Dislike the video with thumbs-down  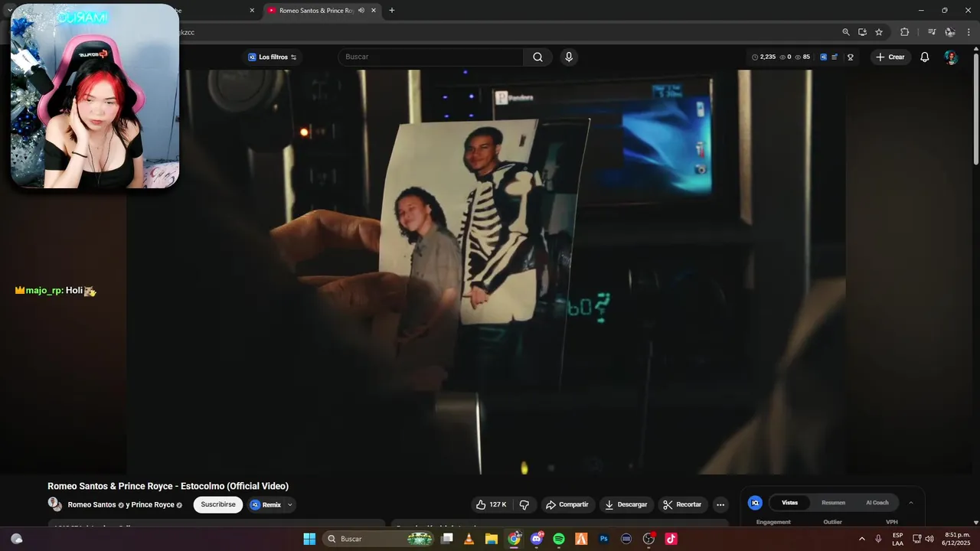tap(524, 505)
